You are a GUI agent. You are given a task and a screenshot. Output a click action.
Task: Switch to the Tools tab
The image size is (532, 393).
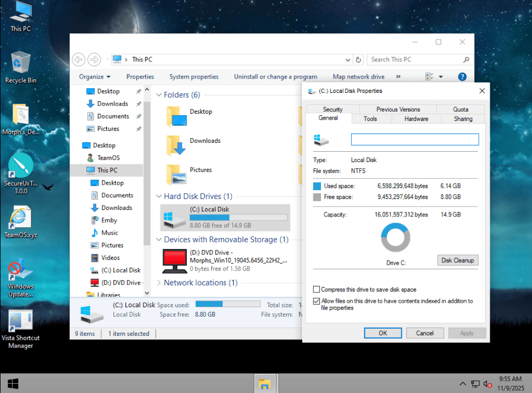370,119
